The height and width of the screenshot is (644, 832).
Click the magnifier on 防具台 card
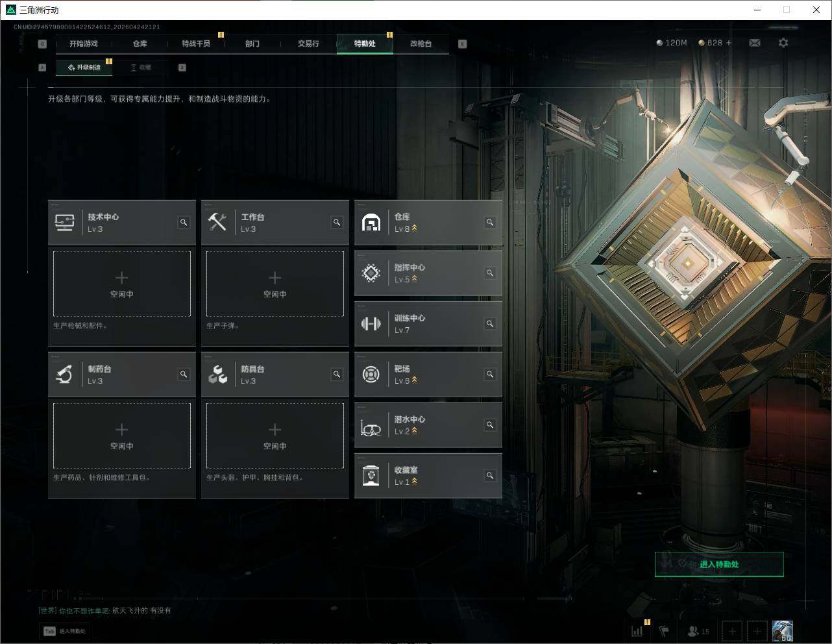pos(337,375)
